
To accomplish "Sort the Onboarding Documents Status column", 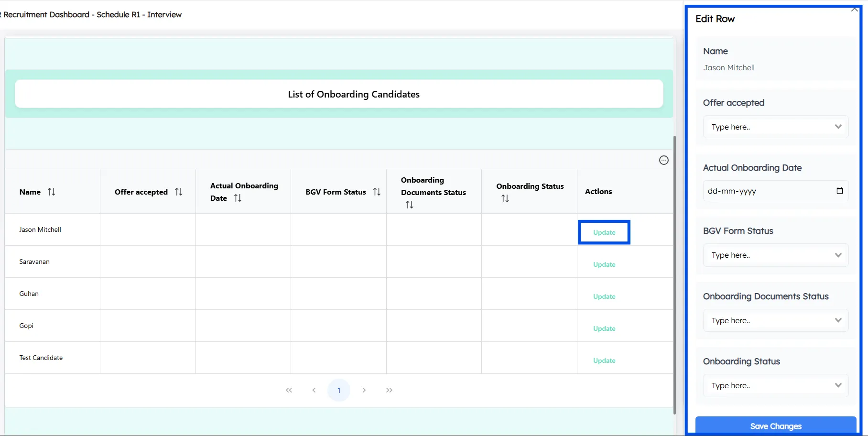I will (410, 204).
